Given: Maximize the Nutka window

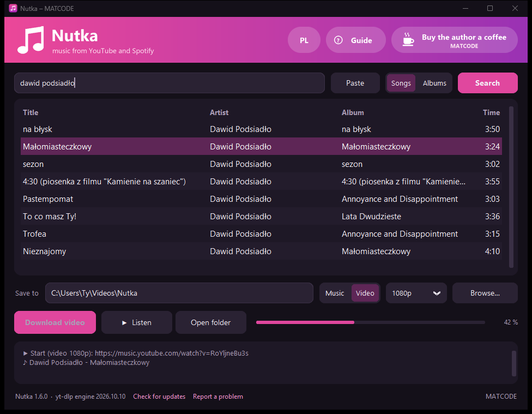Looking at the screenshot, I should (x=490, y=8).
